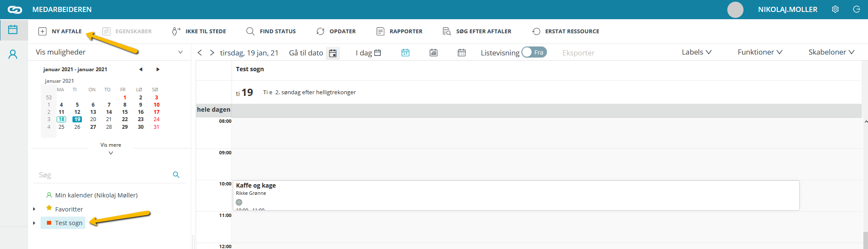Click the RAPPORTER toolbar item

click(x=399, y=31)
